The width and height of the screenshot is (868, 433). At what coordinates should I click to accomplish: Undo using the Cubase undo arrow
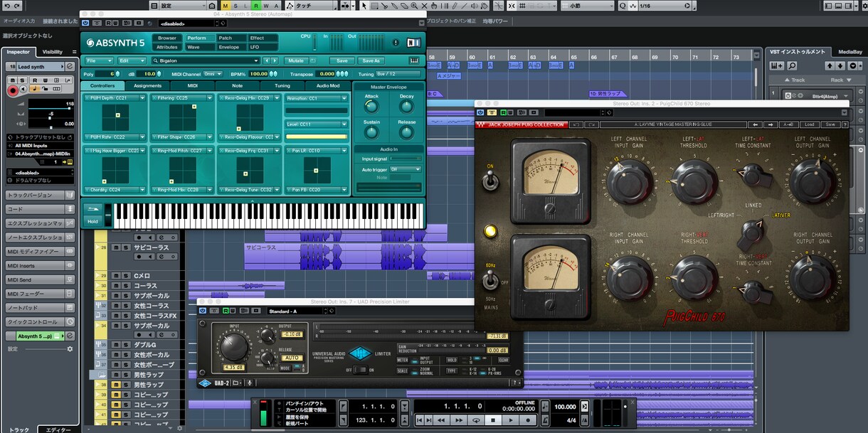[6, 6]
